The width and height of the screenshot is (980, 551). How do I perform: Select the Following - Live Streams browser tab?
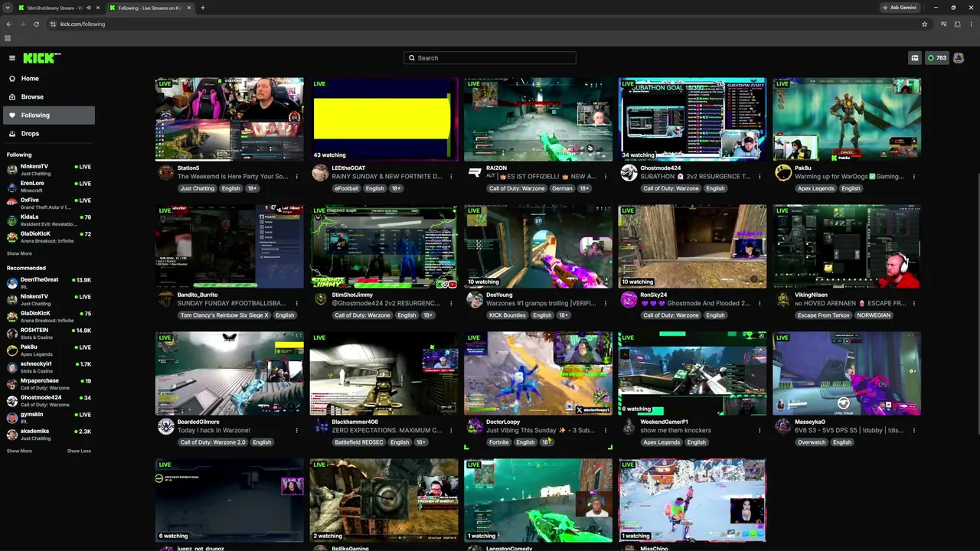(150, 8)
